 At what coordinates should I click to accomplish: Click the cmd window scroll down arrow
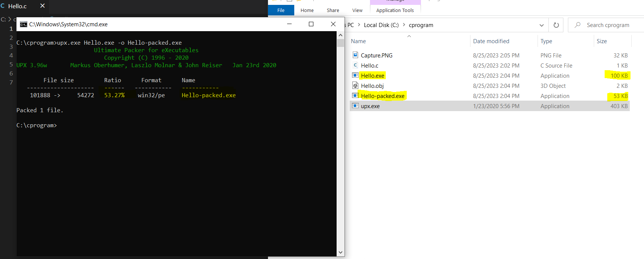click(340, 252)
